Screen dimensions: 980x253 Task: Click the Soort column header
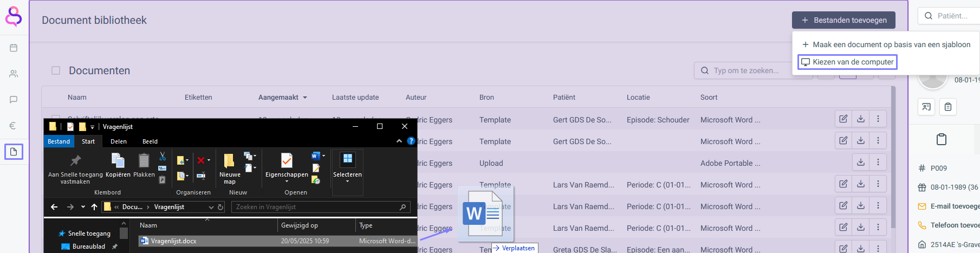click(x=709, y=98)
